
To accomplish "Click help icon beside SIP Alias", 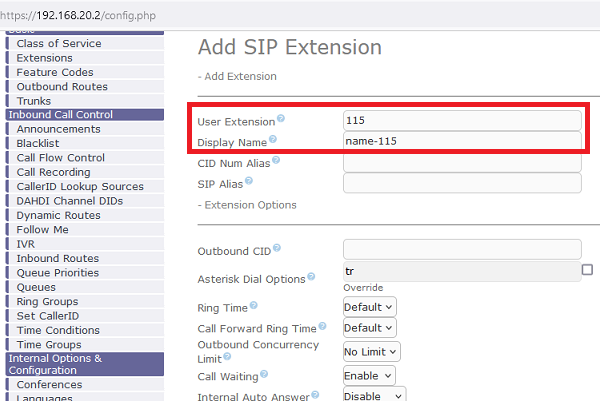I will click(x=247, y=181).
